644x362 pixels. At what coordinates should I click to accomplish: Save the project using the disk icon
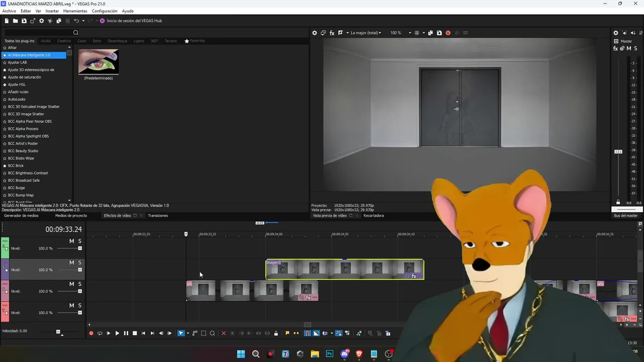(x=24, y=21)
